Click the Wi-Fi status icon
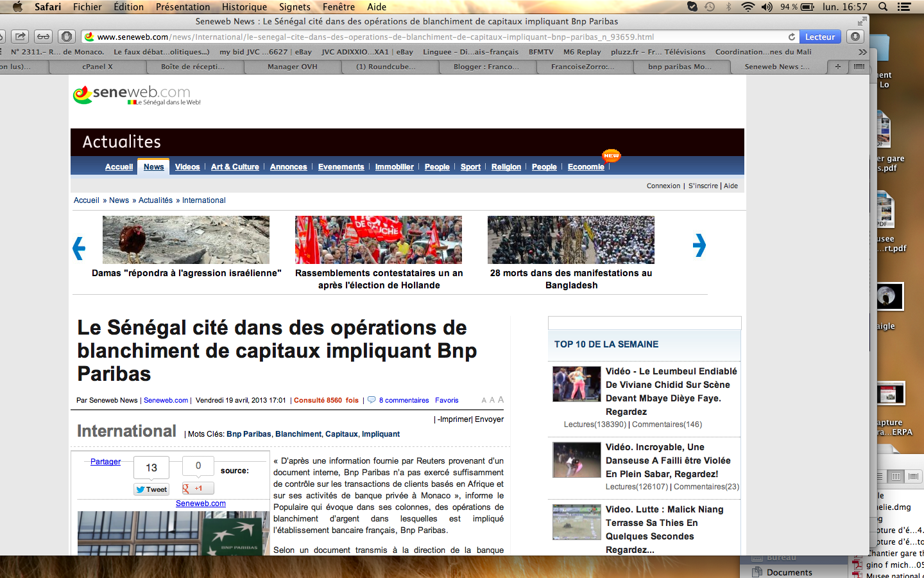 coord(748,7)
